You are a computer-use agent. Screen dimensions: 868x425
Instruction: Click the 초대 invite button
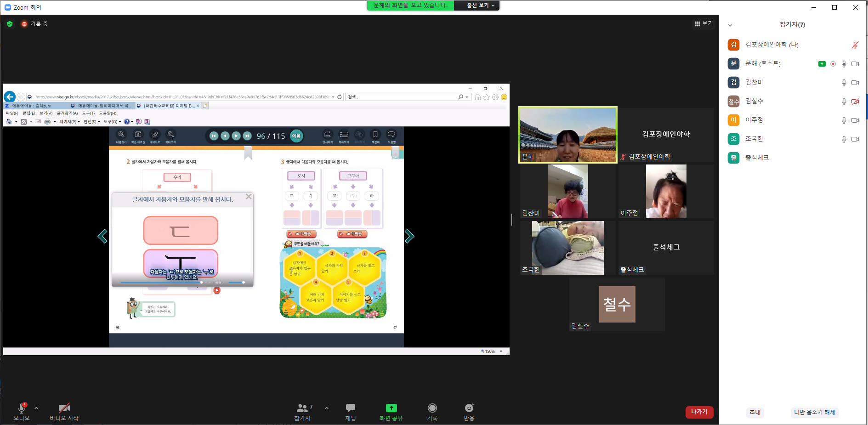[x=755, y=412]
